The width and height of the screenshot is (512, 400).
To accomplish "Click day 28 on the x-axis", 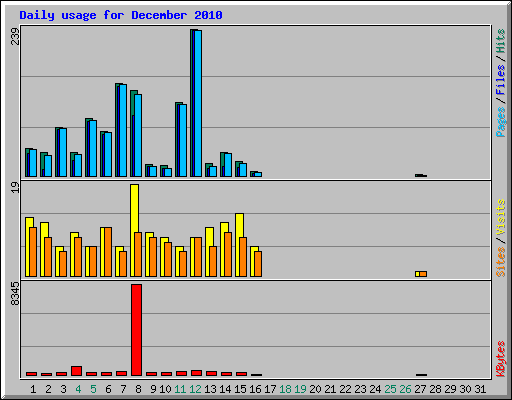I will point(435,389).
